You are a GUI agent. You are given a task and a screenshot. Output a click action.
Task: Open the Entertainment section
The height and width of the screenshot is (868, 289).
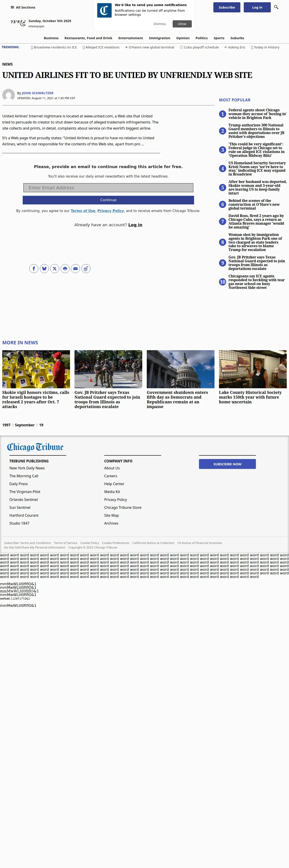click(x=131, y=38)
